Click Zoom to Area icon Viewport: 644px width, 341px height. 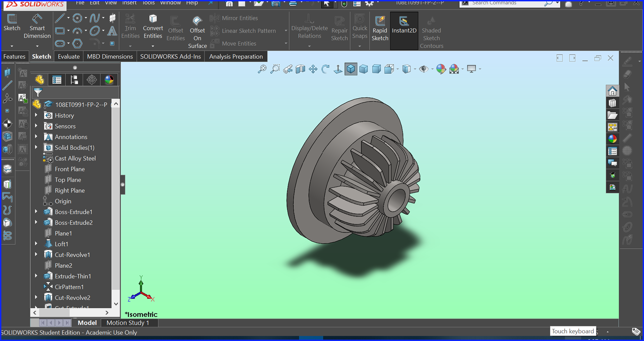(x=275, y=69)
